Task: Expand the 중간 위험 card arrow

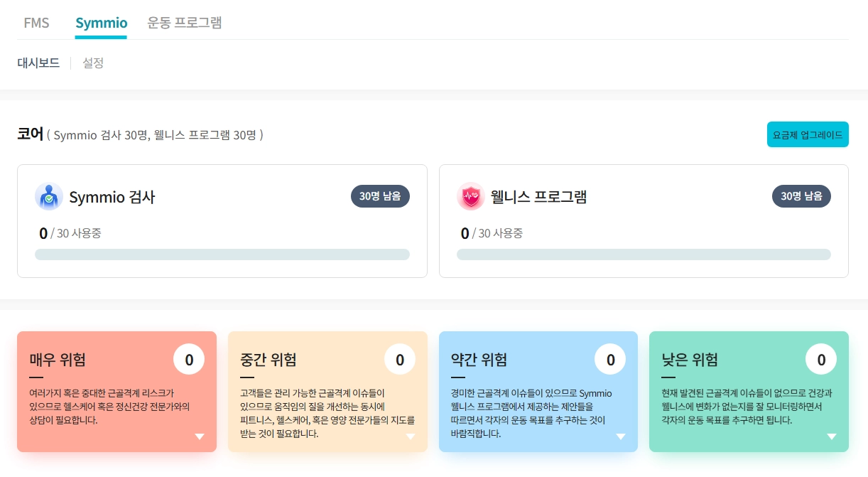Action: coord(410,436)
